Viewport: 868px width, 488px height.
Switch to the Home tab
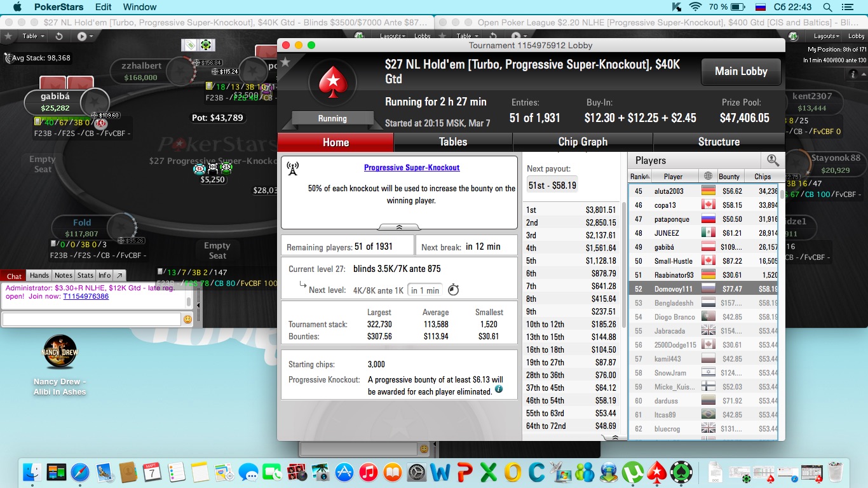click(336, 142)
